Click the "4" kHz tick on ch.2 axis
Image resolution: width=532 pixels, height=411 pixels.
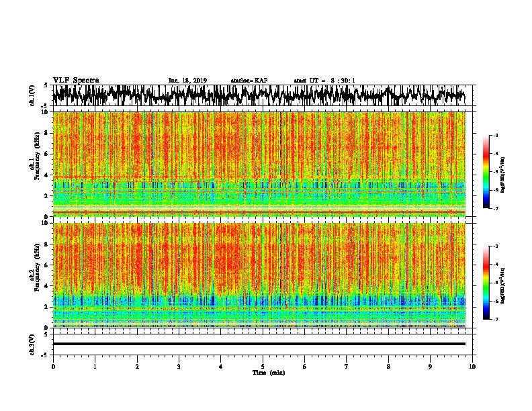pos(47,286)
